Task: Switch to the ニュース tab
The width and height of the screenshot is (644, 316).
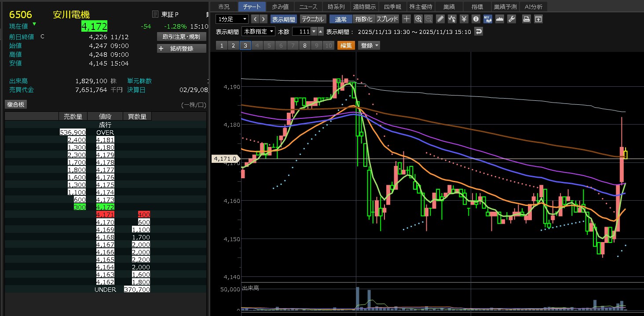Action: click(x=308, y=7)
